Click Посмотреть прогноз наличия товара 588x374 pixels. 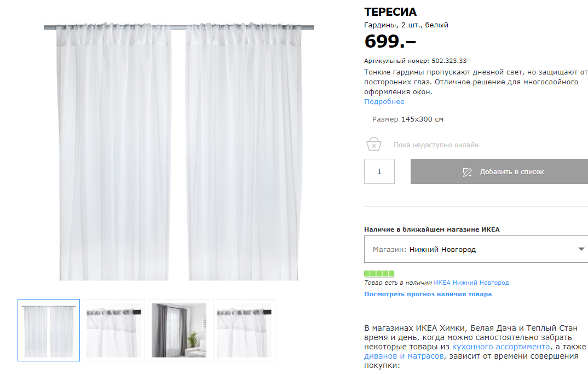(x=428, y=294)
